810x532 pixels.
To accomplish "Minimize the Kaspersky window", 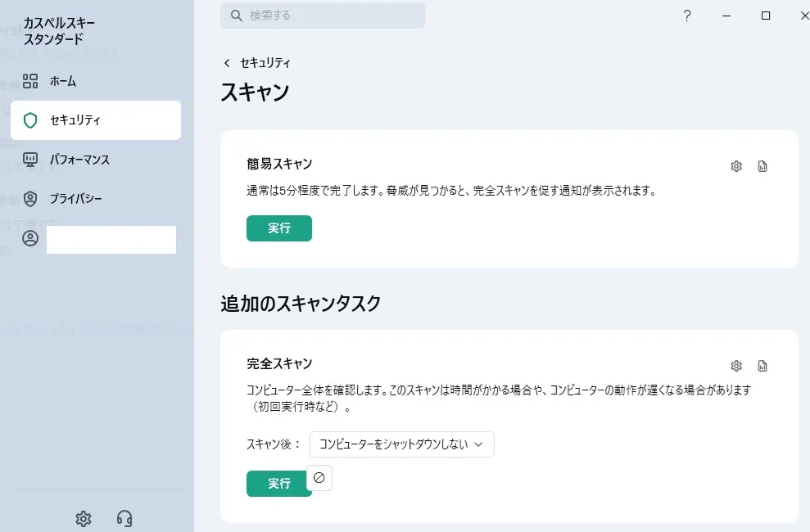I will point(726,16).
